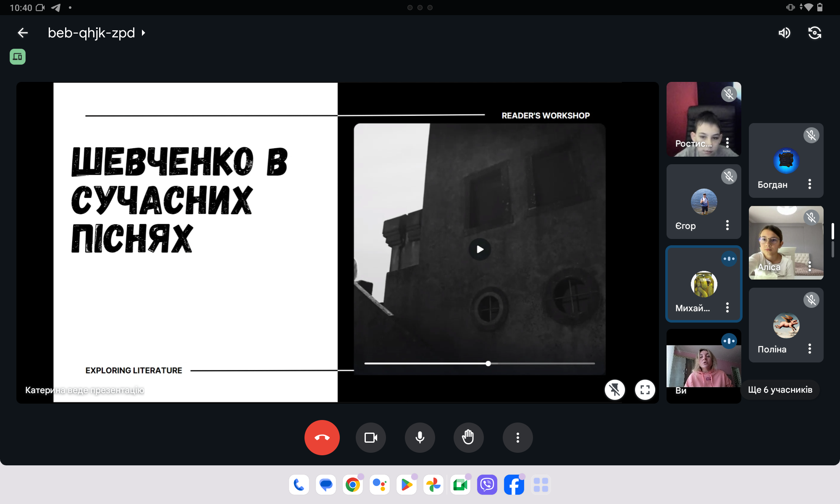Click the green companion screen-share icon
Image resolution: width=840 pixels, height=504 pixels.
pos(18,57)
